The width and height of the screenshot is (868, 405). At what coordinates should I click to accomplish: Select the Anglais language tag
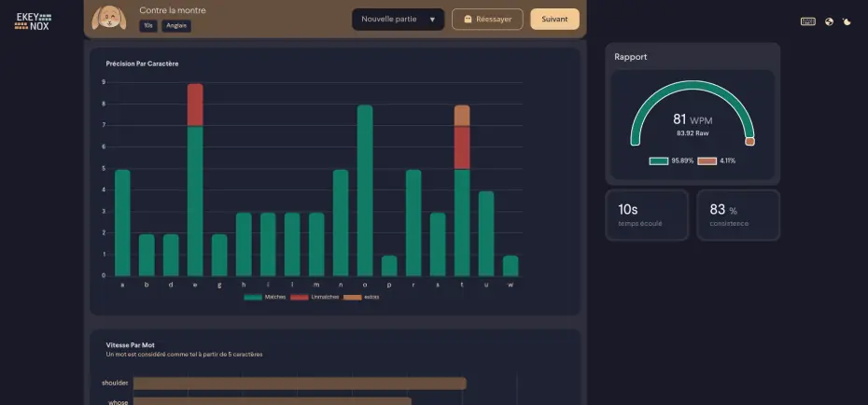[176, 26]
